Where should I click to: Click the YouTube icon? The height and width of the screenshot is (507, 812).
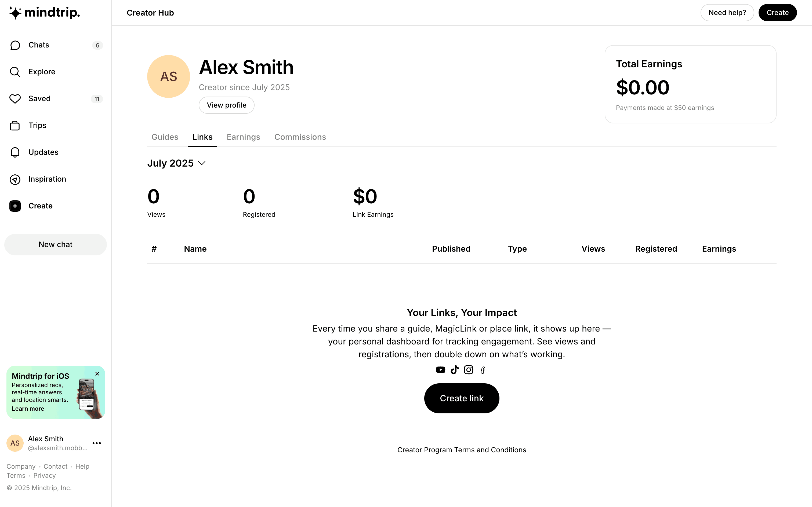(x=441, y=370)
